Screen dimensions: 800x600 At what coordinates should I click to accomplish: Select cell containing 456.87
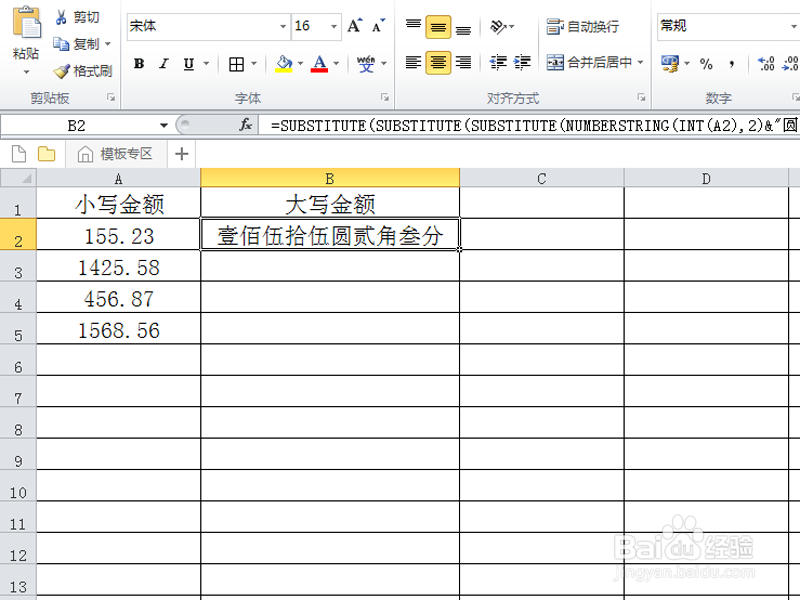coord(118,297)
